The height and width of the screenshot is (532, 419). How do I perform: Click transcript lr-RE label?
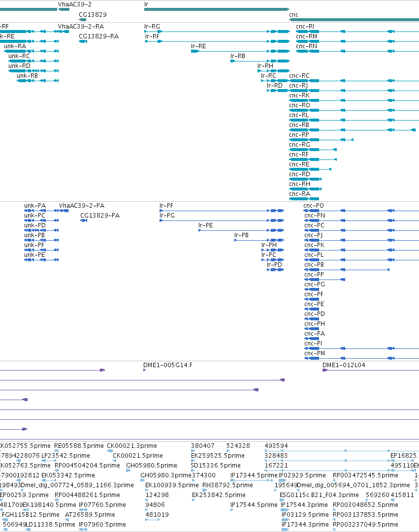coord(198,46)
